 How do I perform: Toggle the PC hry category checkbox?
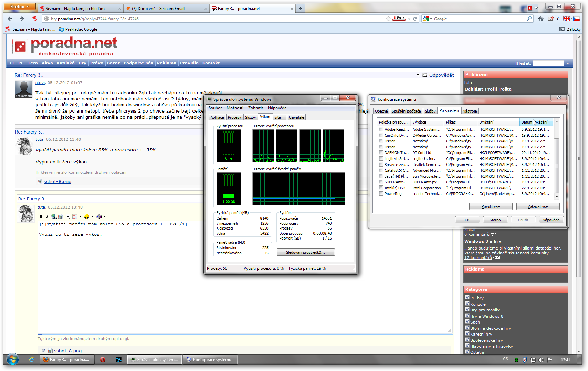coord(467,298)
